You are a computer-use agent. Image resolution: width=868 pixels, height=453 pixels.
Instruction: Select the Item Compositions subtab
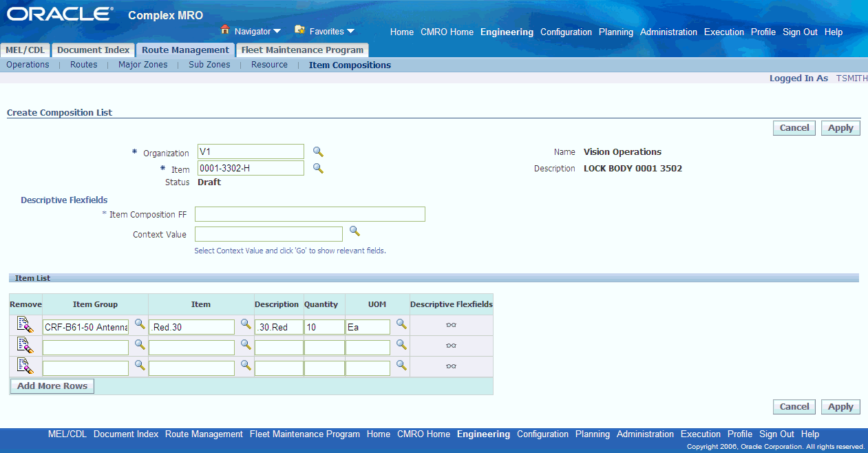(x=350, y=65)
